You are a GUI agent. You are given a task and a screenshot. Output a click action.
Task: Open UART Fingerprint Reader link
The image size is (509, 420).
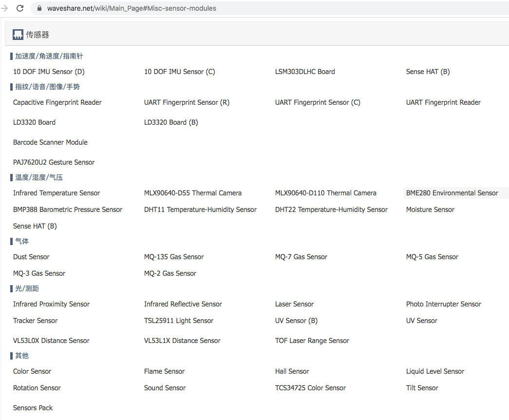pyautogui.click(x=443, y=103)
